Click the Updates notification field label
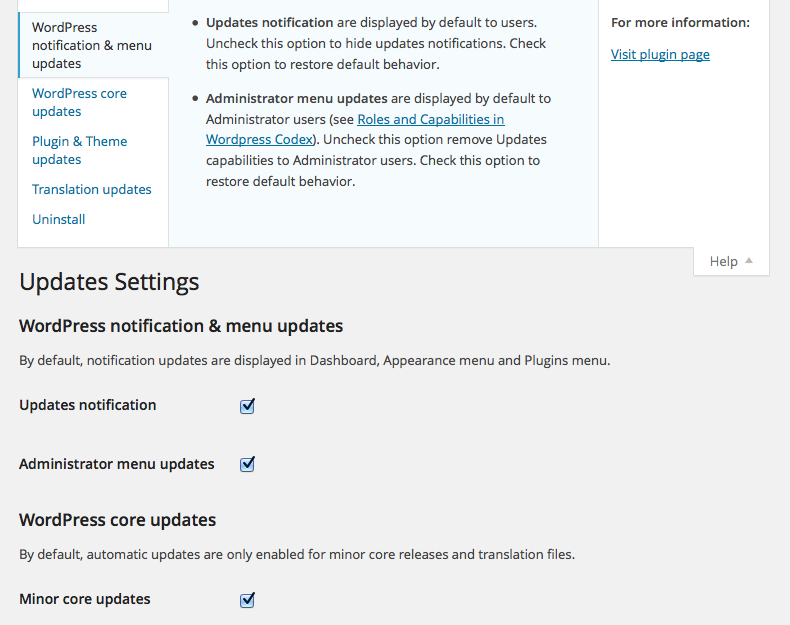The image size is (790, 625). pyautogui.click(x=88, y=405)
